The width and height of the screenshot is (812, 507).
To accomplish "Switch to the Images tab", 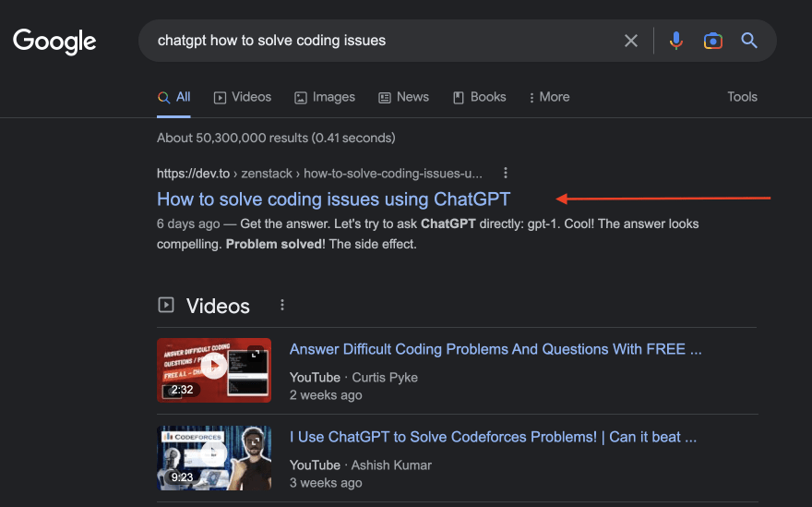I will (x=325, y=97).
